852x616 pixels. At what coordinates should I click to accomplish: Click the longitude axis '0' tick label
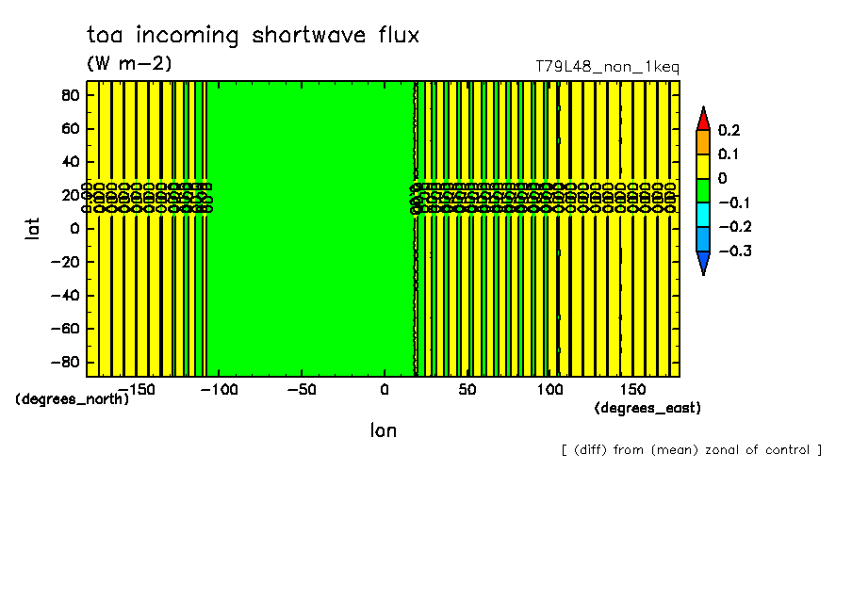pos(385,390)
